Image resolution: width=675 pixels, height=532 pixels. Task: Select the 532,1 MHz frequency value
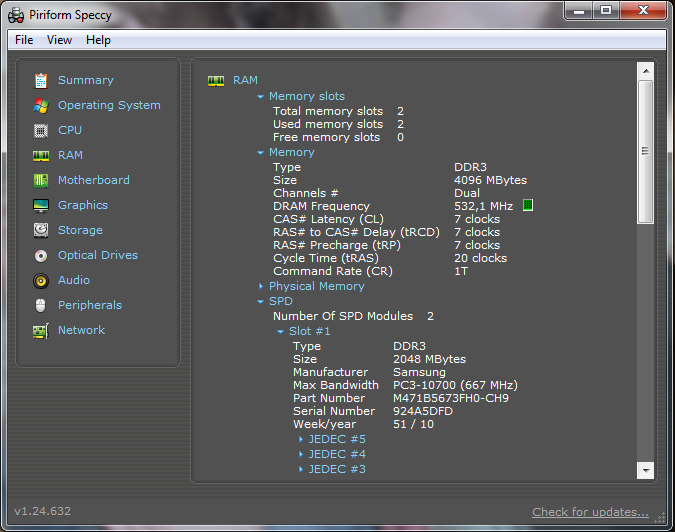click(483, 207)
